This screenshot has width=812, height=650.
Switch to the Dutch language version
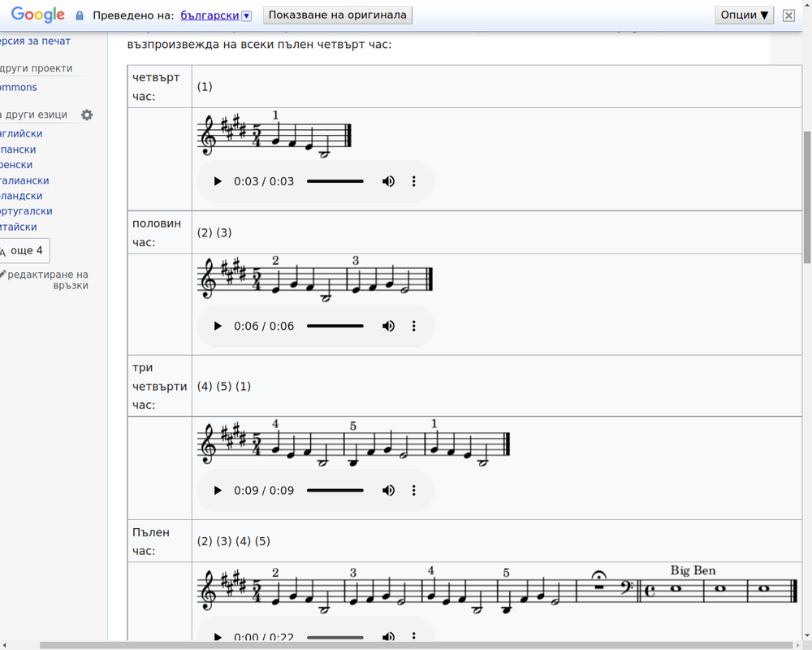click(x=21, y=196)
